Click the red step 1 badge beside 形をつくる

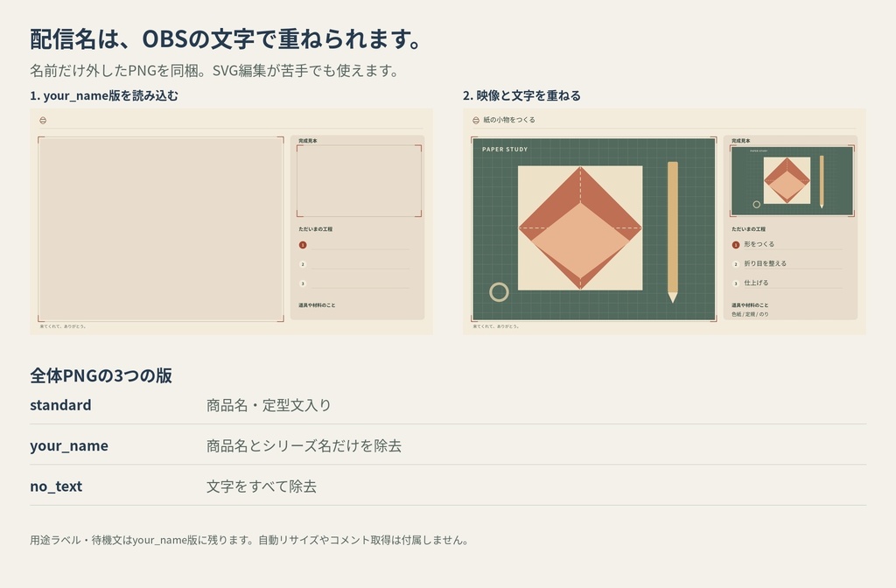pos(736,245)
